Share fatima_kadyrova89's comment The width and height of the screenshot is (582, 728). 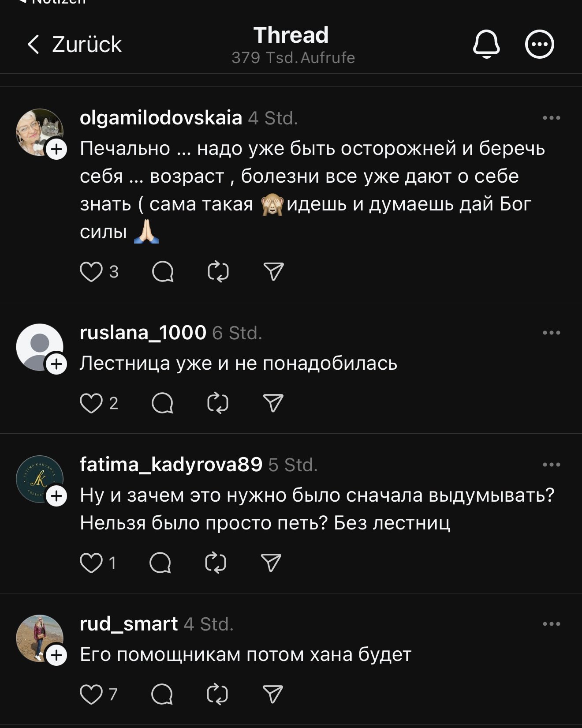tap(271, 563)
